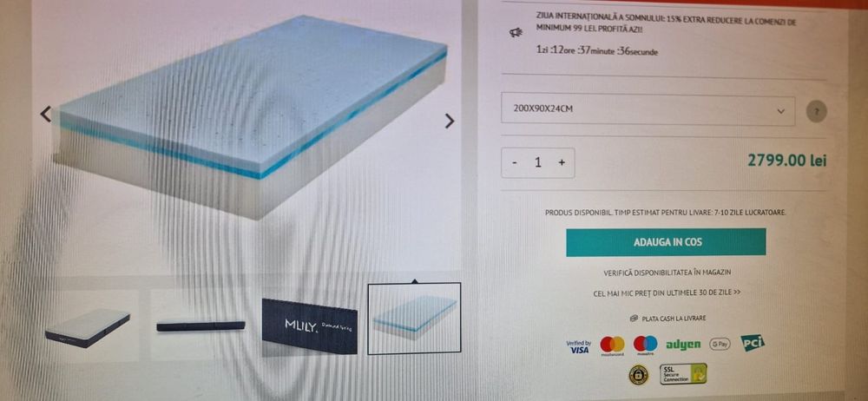The height and width of the screenshot is (401, 868).
Task: Increase quantity with the plus button
Action: tap(562, 163)
